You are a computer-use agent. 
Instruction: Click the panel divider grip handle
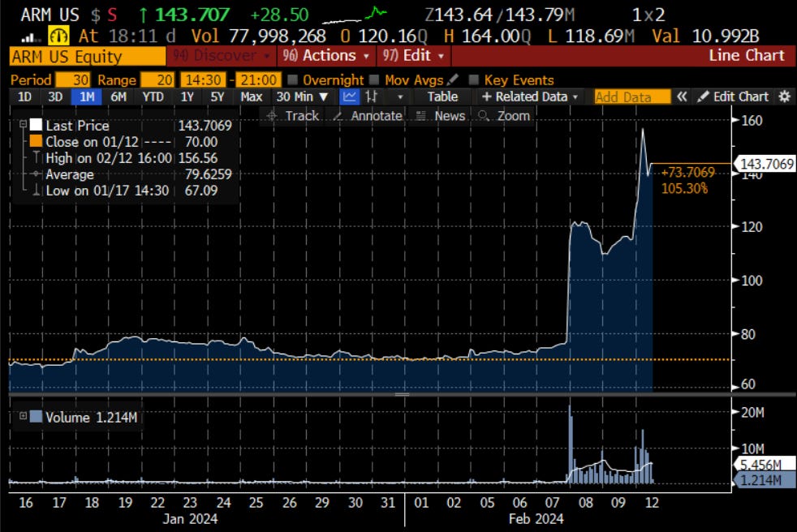pos(402,394)
